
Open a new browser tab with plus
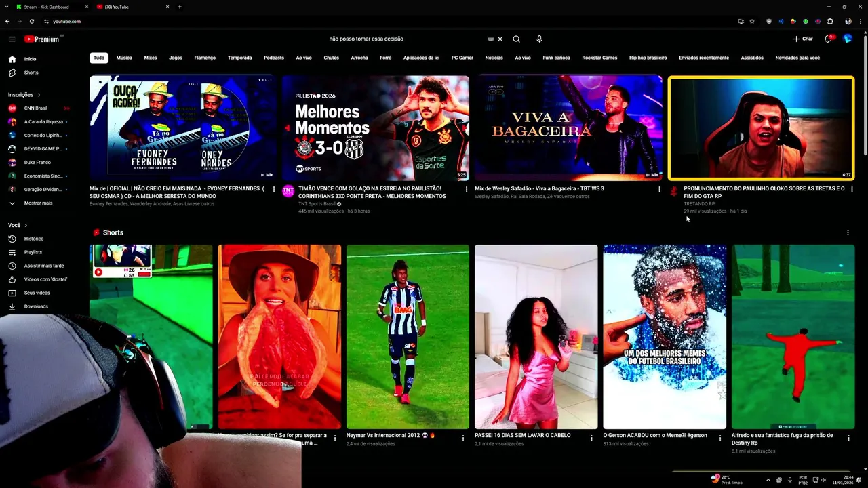[x=180, y=7]
